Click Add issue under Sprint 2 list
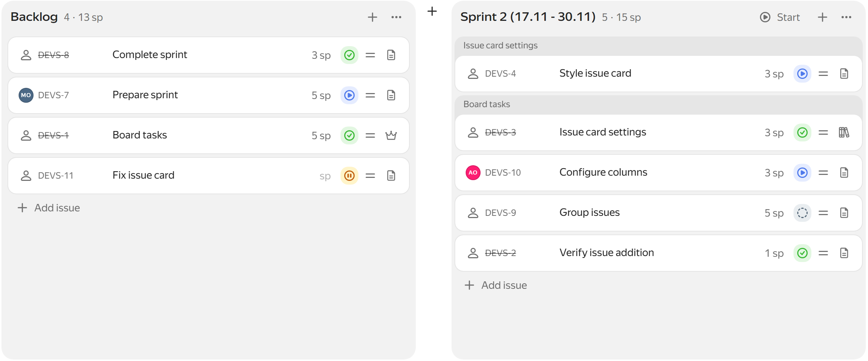This screenshot has height=361, width=868. coord(496,285)
